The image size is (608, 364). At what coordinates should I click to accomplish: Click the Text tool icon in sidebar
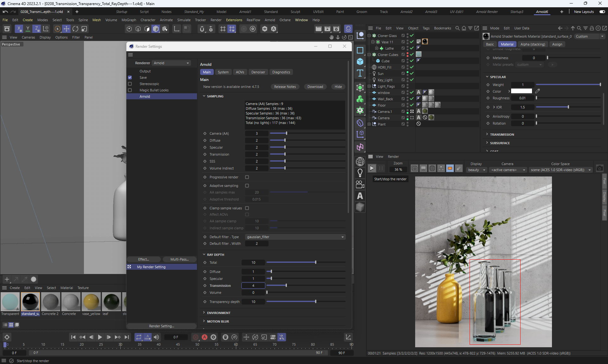360,73
